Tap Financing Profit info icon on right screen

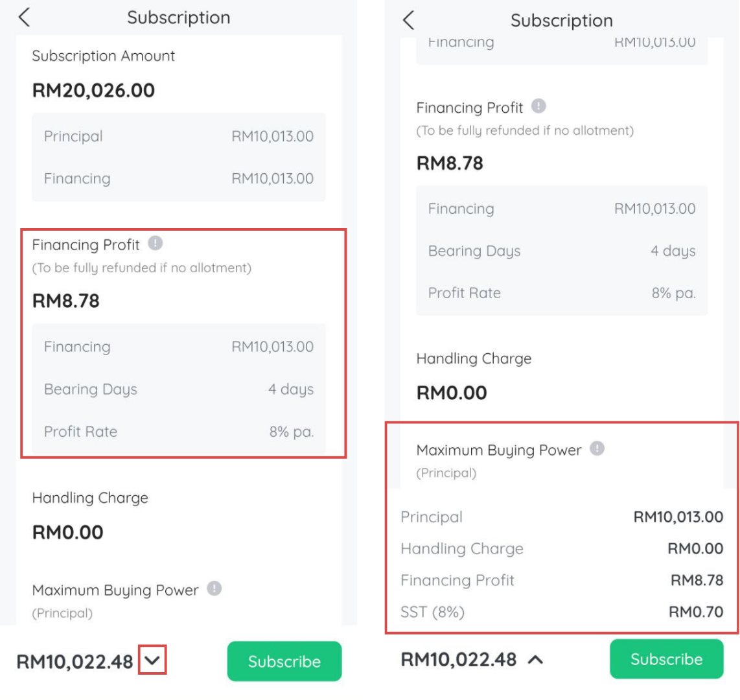pyautogui.click(x=538, y=106)
